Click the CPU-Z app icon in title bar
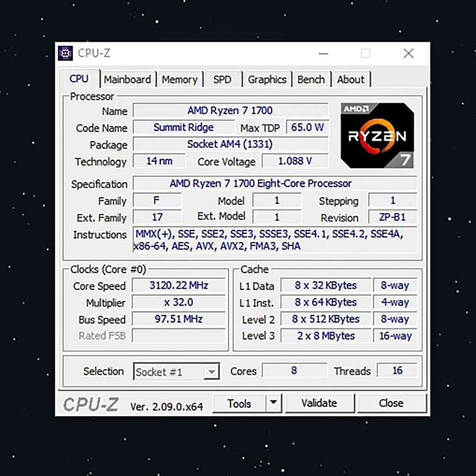This screenshot has height=476, width=476. click(65, 53)
